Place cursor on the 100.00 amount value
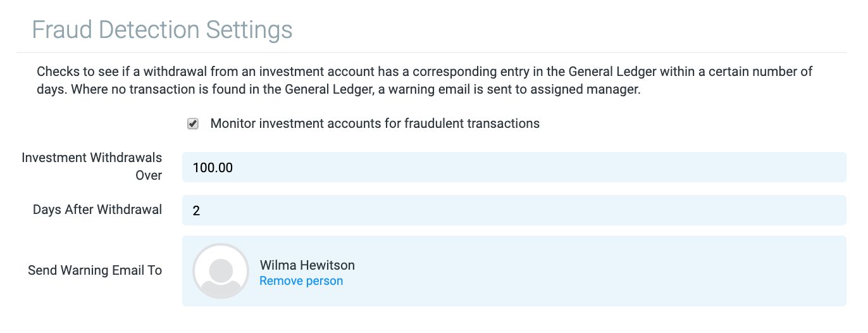Screen dimensions: 868x333 (x=213, y=168)
